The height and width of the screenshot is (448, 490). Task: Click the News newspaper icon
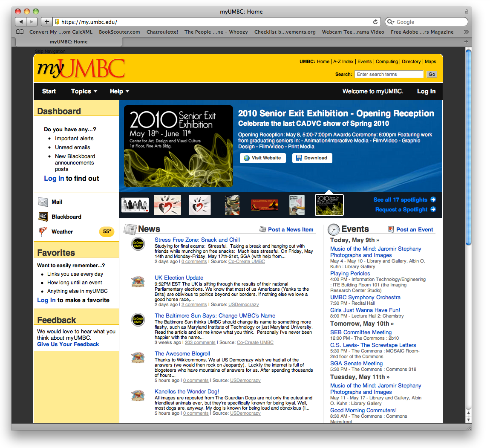click(130, 229)
